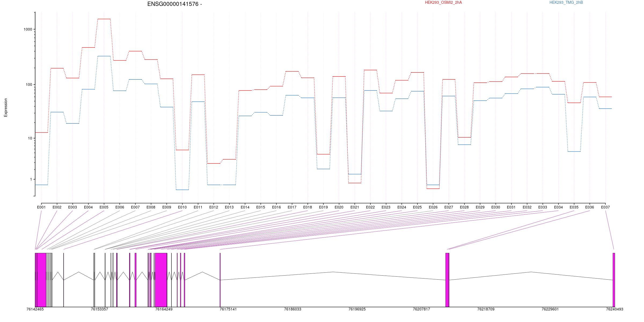This screenshot has height=322, width=644.
Task: Click exon label E011
Action: tap(198, 207)
